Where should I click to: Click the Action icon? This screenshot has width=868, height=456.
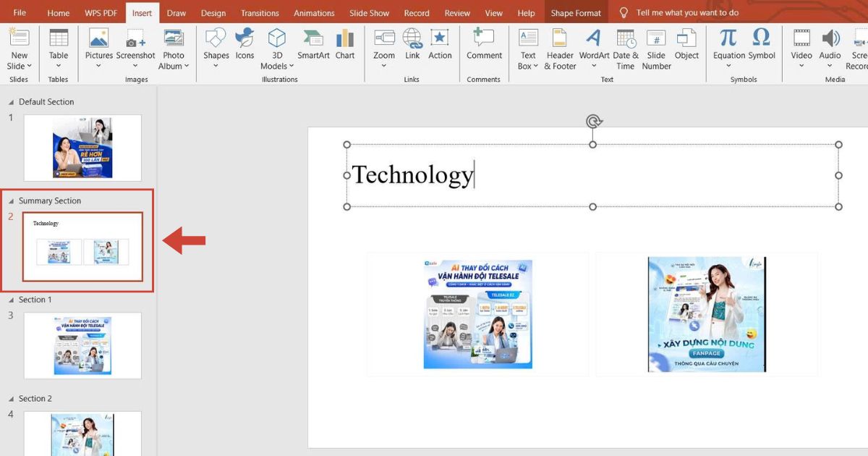pyautogui.click(x=439, y=38)
